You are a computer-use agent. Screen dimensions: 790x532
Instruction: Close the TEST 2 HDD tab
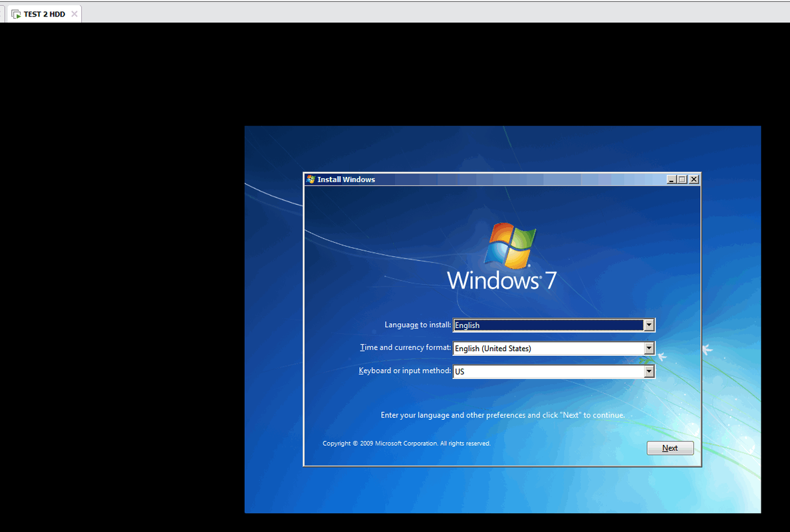[74, 14]
